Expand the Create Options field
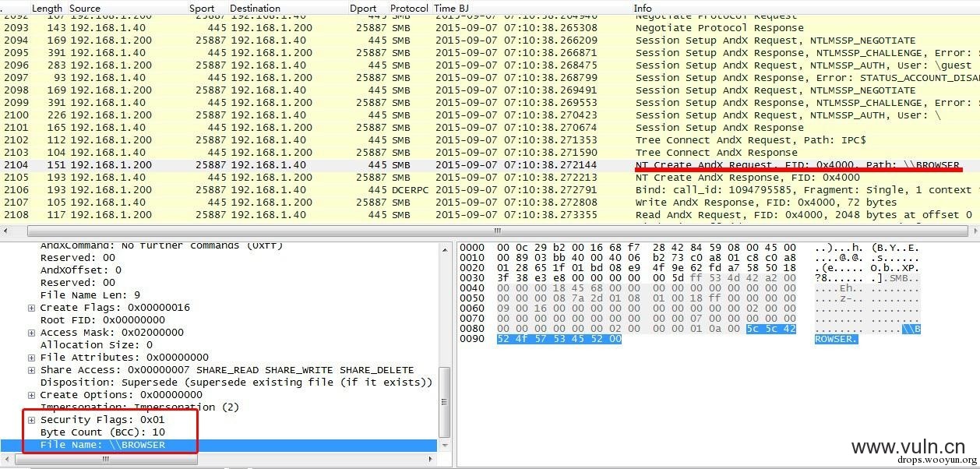Viewport: 980px width, 469px height. coord(32,395)
